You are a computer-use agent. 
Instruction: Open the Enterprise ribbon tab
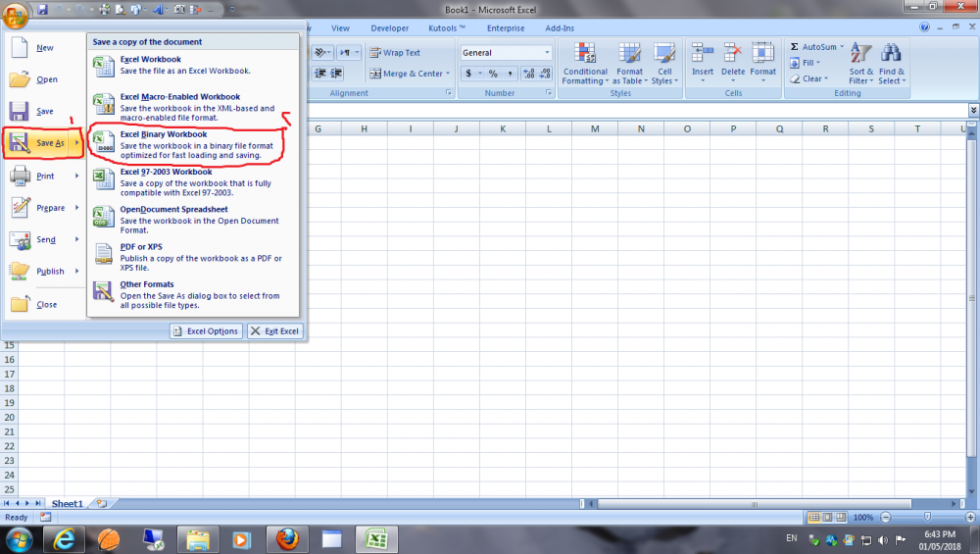(x=506, y=28)
